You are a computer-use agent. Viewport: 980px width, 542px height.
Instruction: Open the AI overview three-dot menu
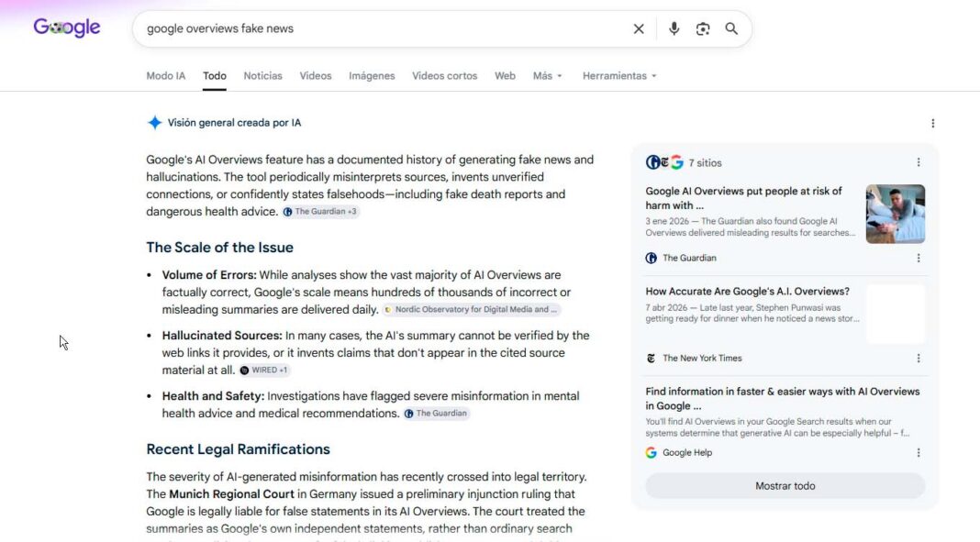click(932, 123)
